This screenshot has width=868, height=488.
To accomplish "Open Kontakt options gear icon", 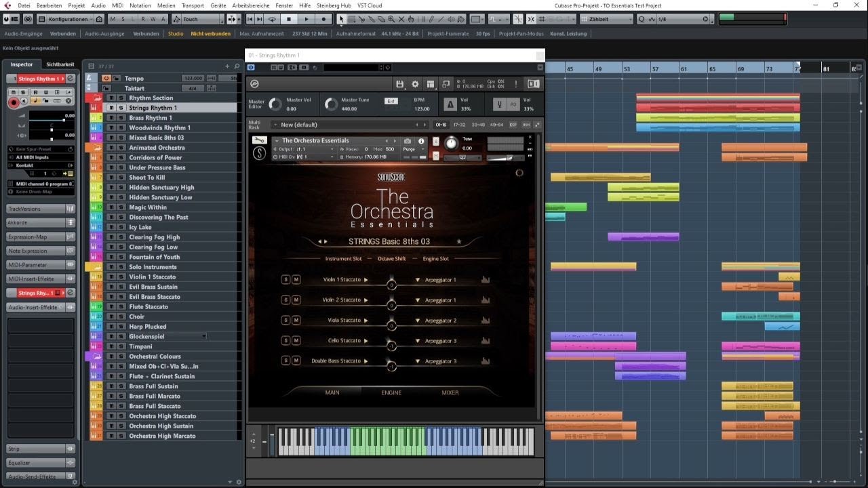I will click(x=416, y=84).
